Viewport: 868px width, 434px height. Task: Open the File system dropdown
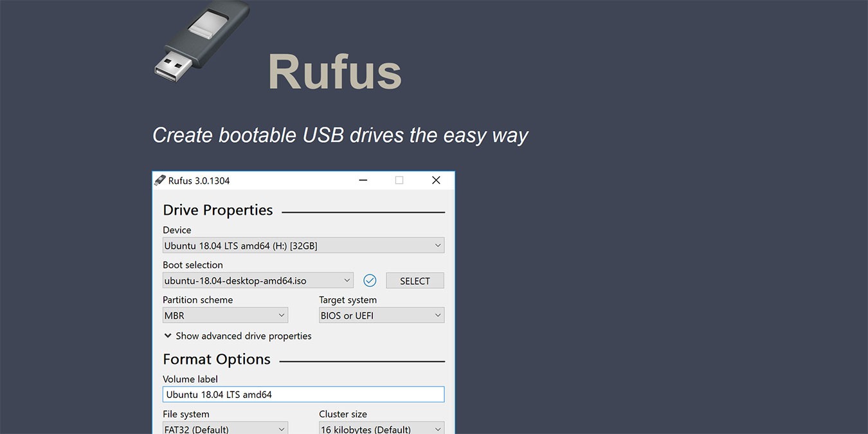pos(225,428)
